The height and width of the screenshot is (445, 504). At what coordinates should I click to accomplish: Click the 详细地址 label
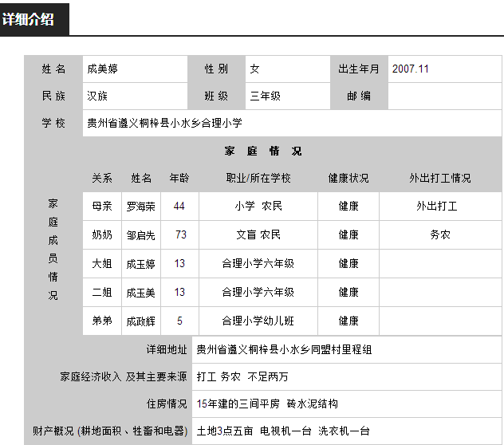(167, 349)
